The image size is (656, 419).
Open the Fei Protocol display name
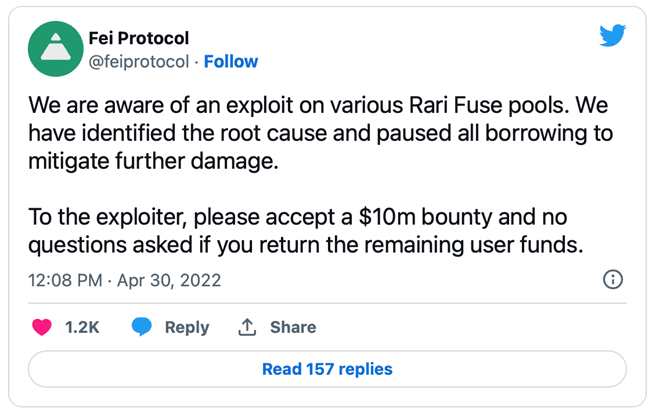(139, 38)
